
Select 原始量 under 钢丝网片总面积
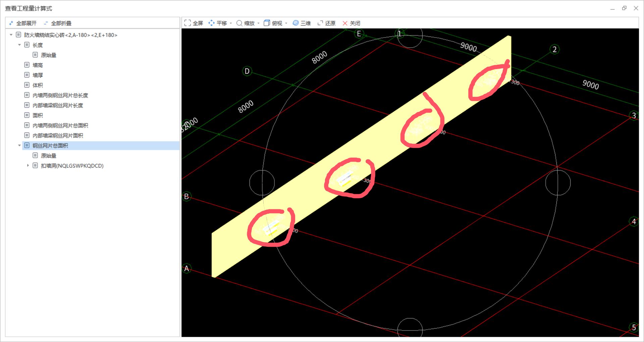(x=49, y=156)
